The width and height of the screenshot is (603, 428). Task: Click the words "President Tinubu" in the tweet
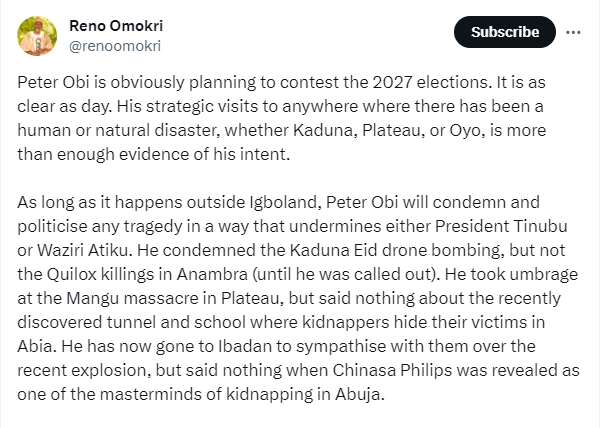pos(501,226)
